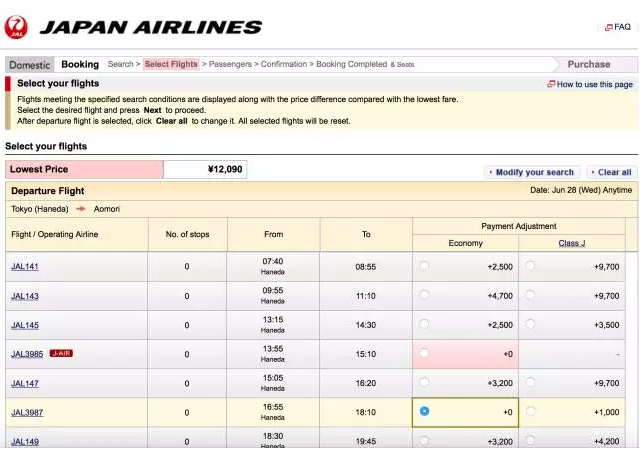This screenshot has height=458, width=644.
Task: Click the Modify your search button
Action: 532,172
